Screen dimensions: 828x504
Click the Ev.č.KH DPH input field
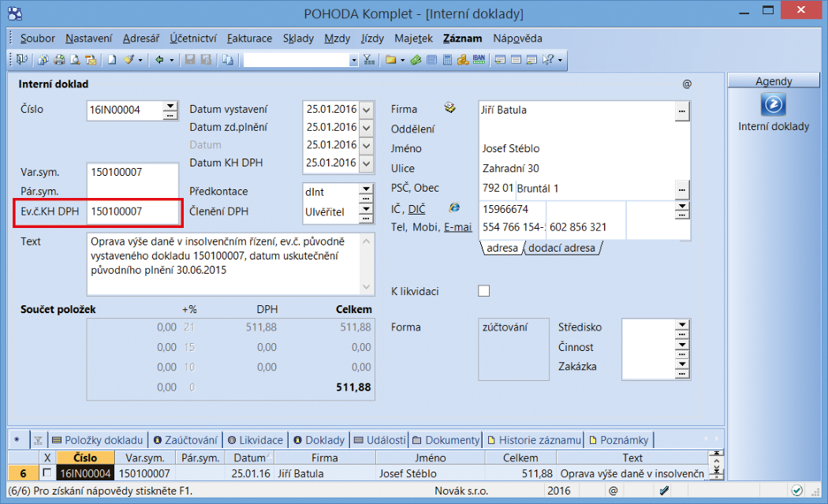[132, 211]
